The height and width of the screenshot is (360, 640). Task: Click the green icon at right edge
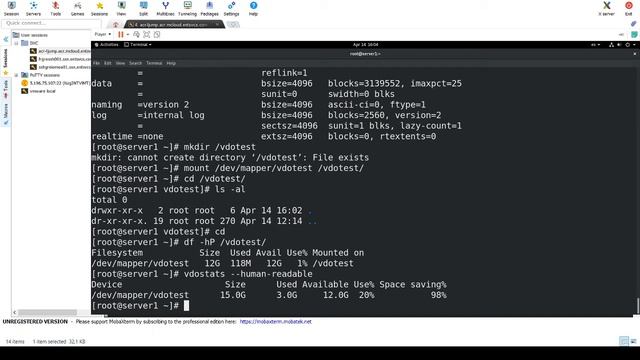[634, 35]
